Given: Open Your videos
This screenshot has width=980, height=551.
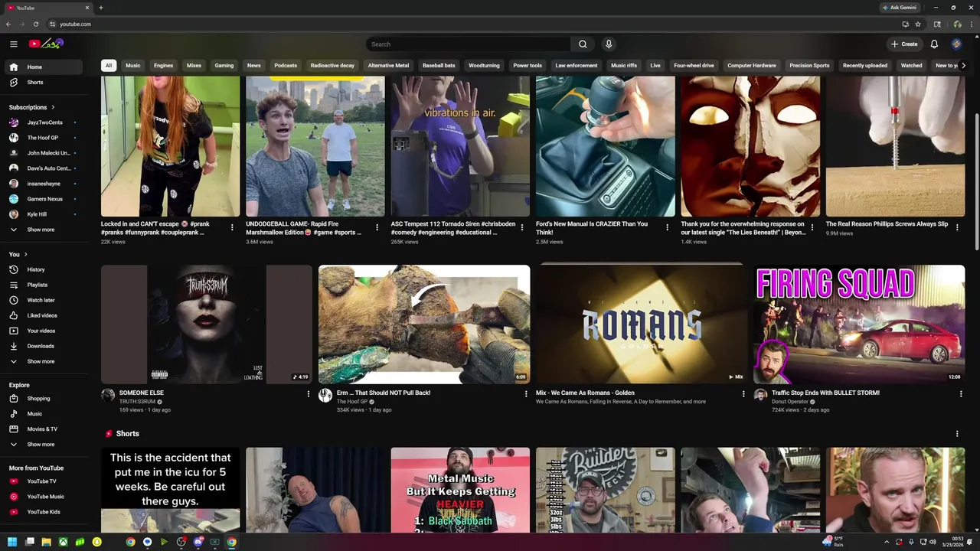Looking at the screenshot, I should click(41, 331).
